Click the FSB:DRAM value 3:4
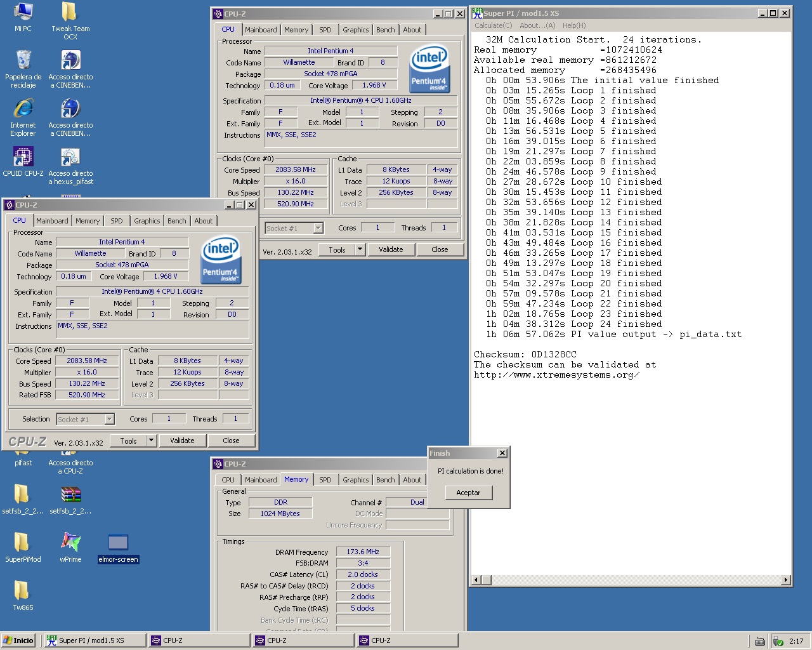Image resolution: width=812 pixels, height=650 pixels. click(363, 563)
